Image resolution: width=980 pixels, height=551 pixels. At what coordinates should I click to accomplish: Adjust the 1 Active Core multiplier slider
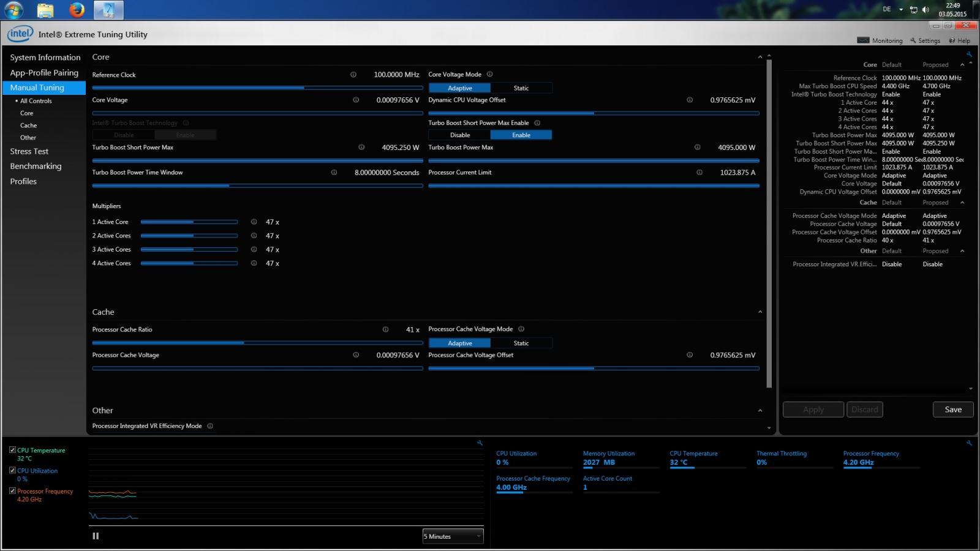coord(189,222)
